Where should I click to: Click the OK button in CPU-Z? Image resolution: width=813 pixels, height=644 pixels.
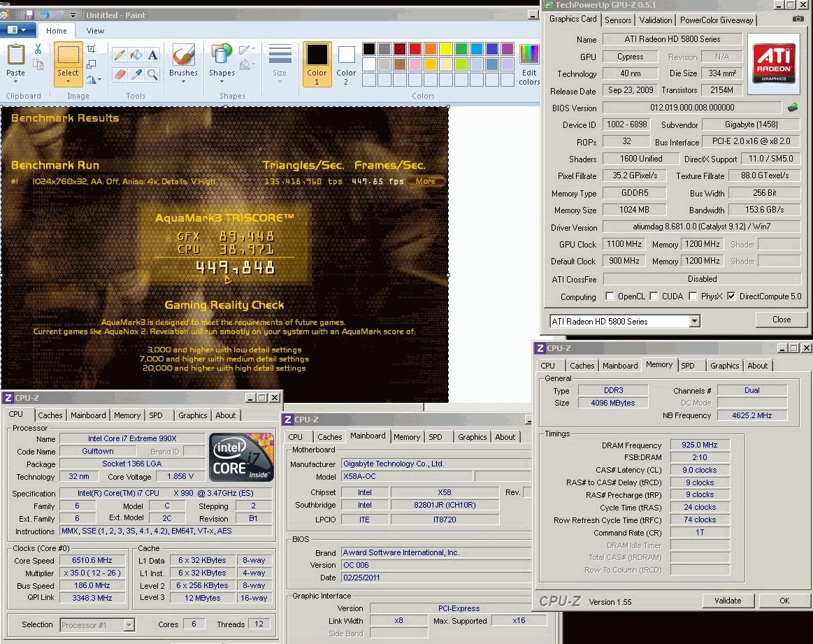click(x=784, y=601)
